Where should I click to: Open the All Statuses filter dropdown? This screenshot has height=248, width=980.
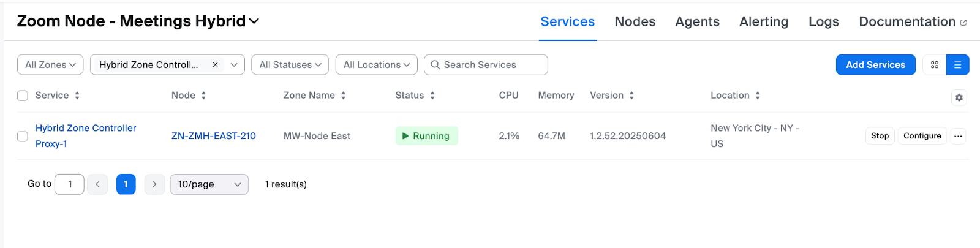point(290,65)
